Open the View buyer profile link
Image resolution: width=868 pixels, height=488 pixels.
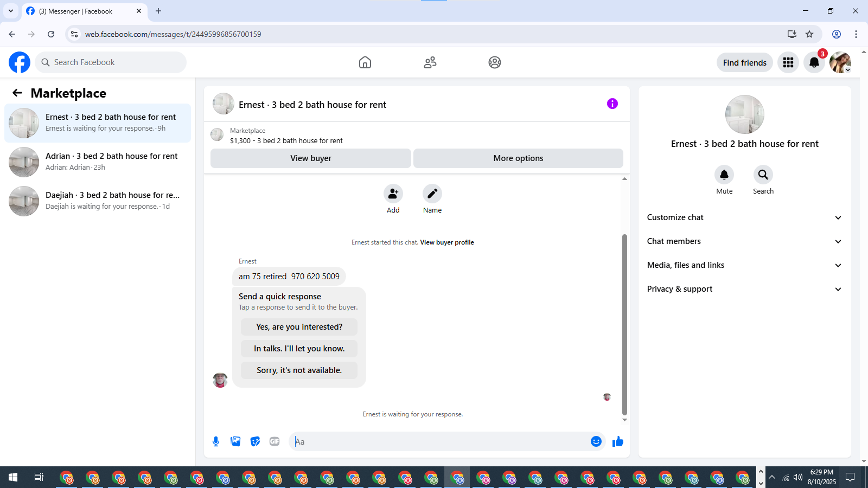tap(447, 242)
